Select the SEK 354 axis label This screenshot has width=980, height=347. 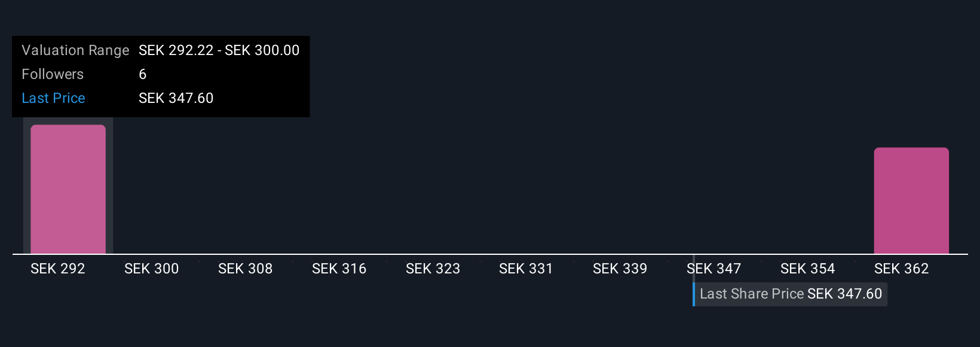click(808, 269)
